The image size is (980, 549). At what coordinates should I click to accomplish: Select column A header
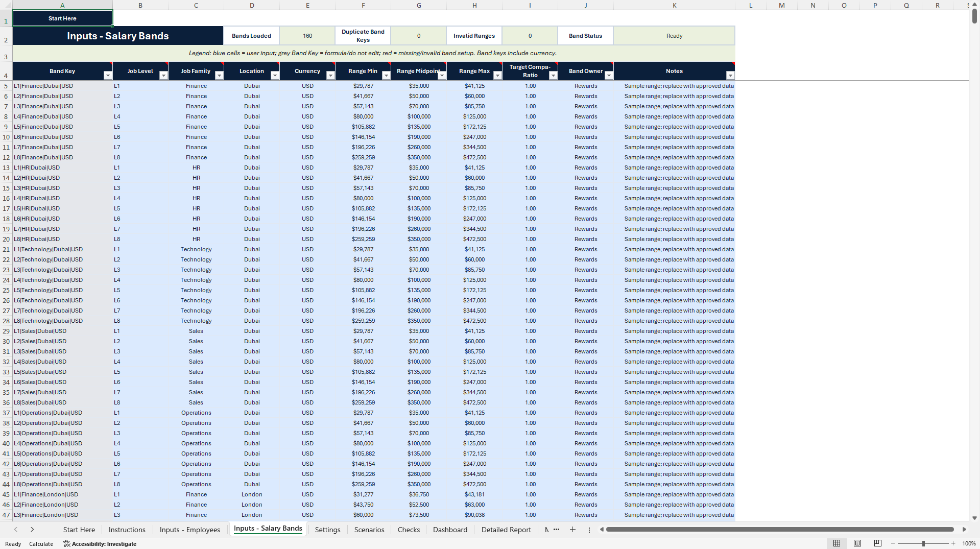(62, 5)
